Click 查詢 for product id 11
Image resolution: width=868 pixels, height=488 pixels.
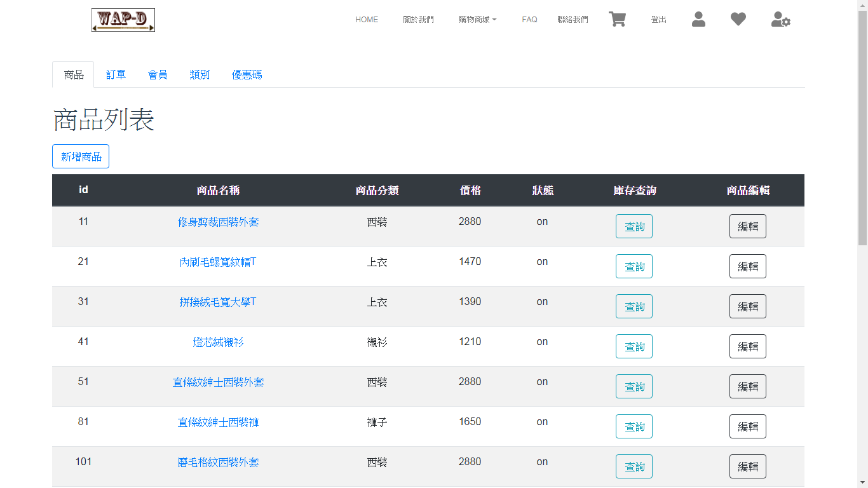click(634, 226)
